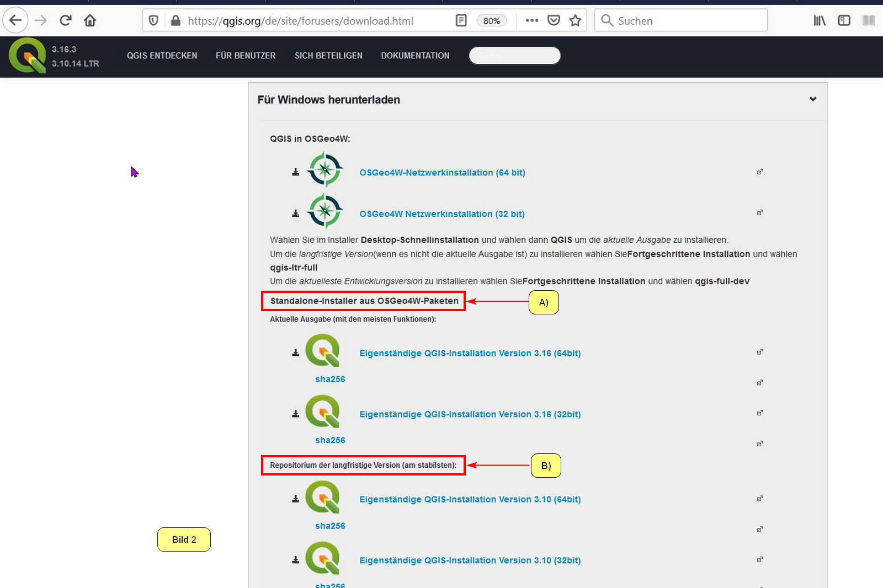The width and height of the screenshot is (883, 588).
Task: Open the library bookshelf icon
Action: [820, 21]
